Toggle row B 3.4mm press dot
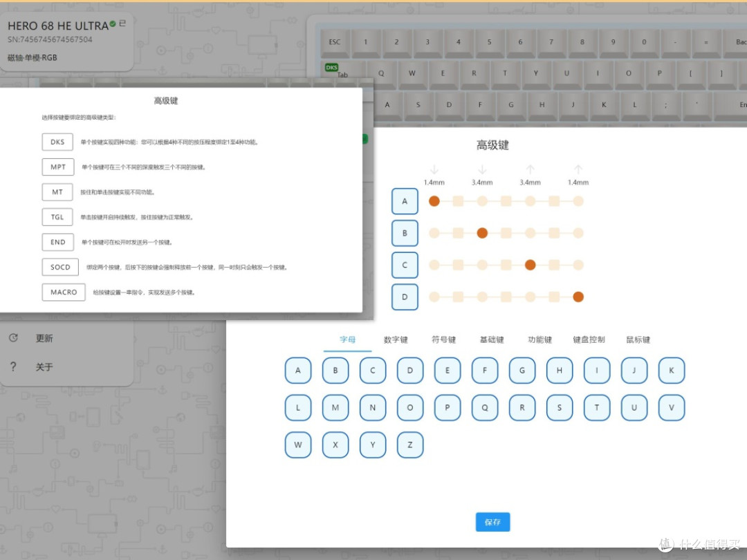The height and width of the screenshot is (560, 747). (x=482, y=233)
